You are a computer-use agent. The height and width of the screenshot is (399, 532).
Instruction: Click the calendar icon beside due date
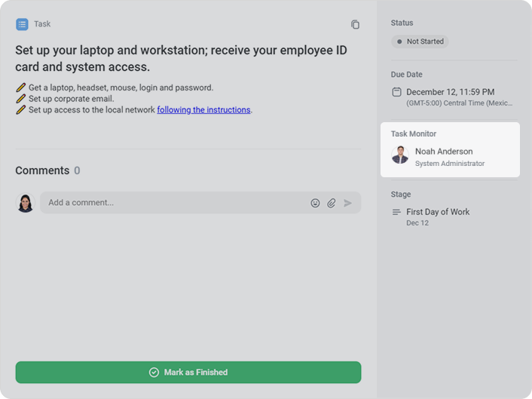coord(396,92)
